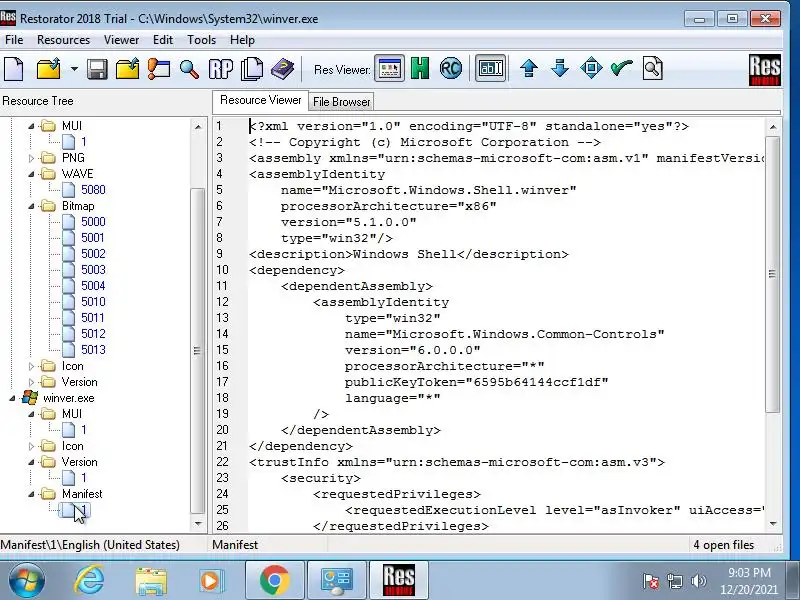This screenshot has width=800, height=600.
Task: Expand the PNG folder
Action: coord(31,158)
